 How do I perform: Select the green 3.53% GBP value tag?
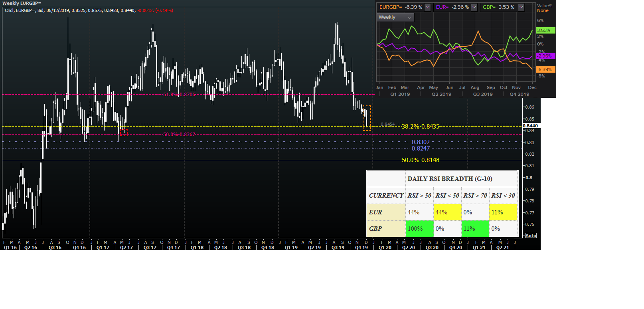545,30
